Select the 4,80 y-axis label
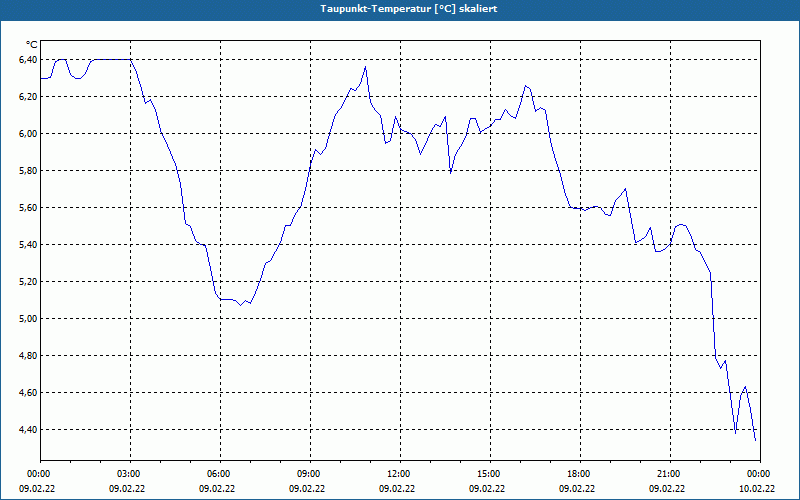The image size is (800, 500). pyautogui.click(x=28, y=356)
